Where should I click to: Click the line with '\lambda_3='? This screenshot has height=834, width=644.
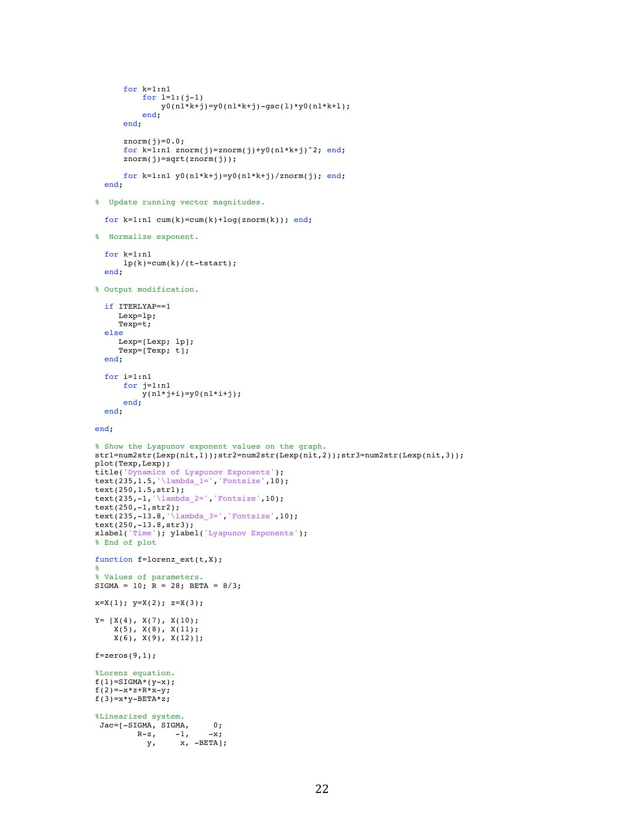(x=197, y=516)
